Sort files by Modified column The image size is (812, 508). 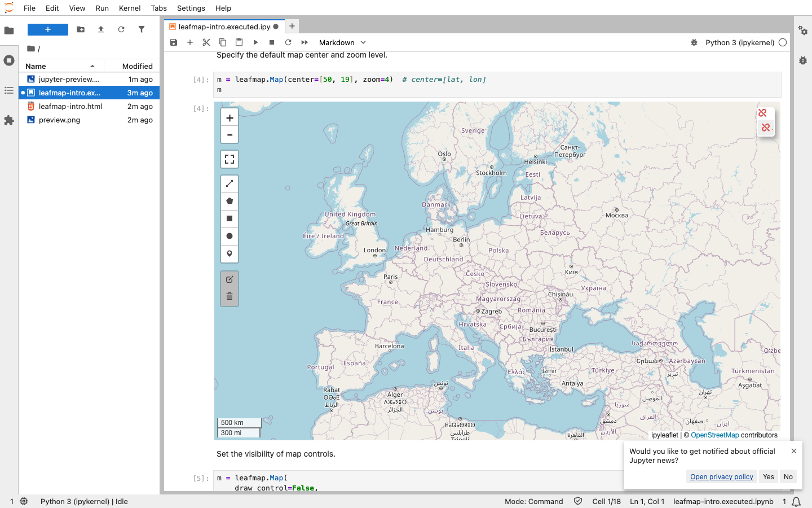[132, 66]
